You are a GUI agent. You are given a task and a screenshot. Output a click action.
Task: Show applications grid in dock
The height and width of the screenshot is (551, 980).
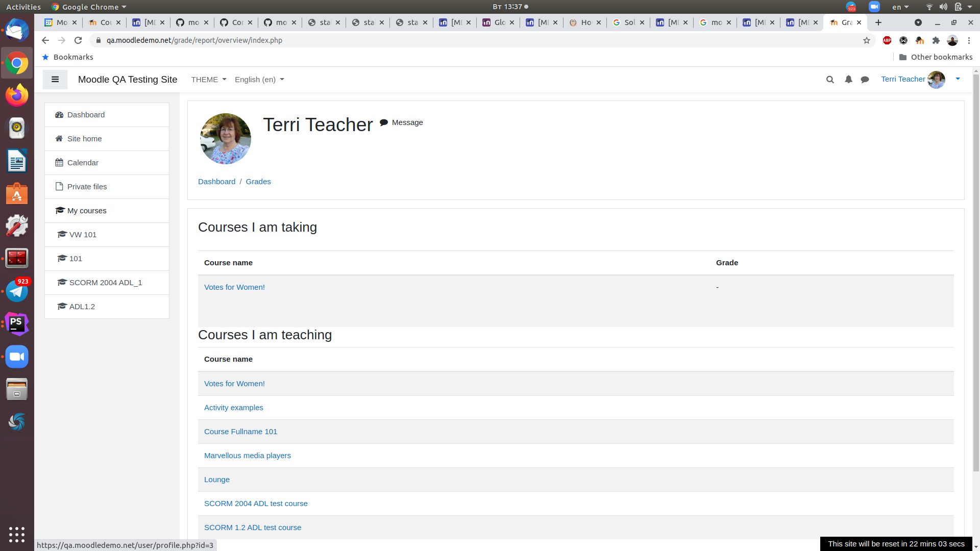(x=17, y=534)
